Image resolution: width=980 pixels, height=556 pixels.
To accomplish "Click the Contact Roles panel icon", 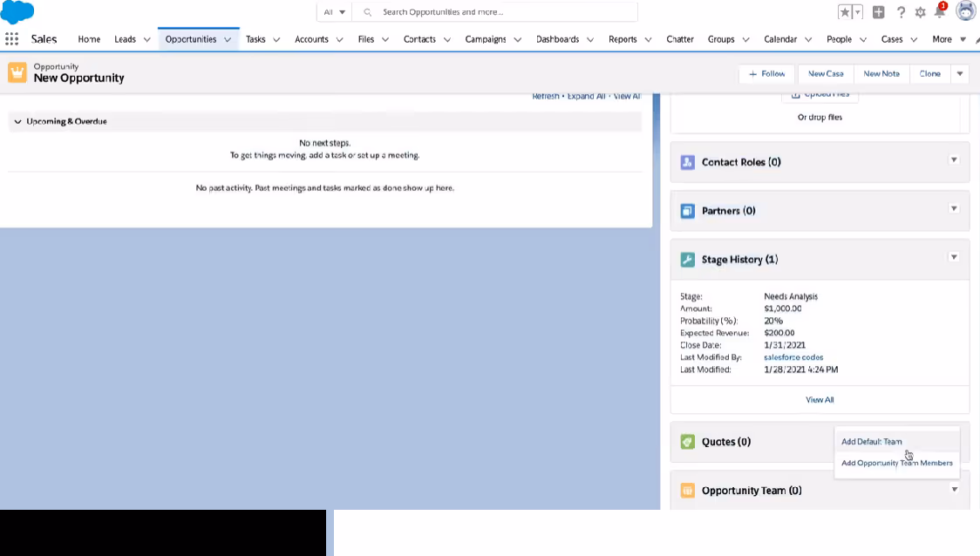I will (687, 162).
